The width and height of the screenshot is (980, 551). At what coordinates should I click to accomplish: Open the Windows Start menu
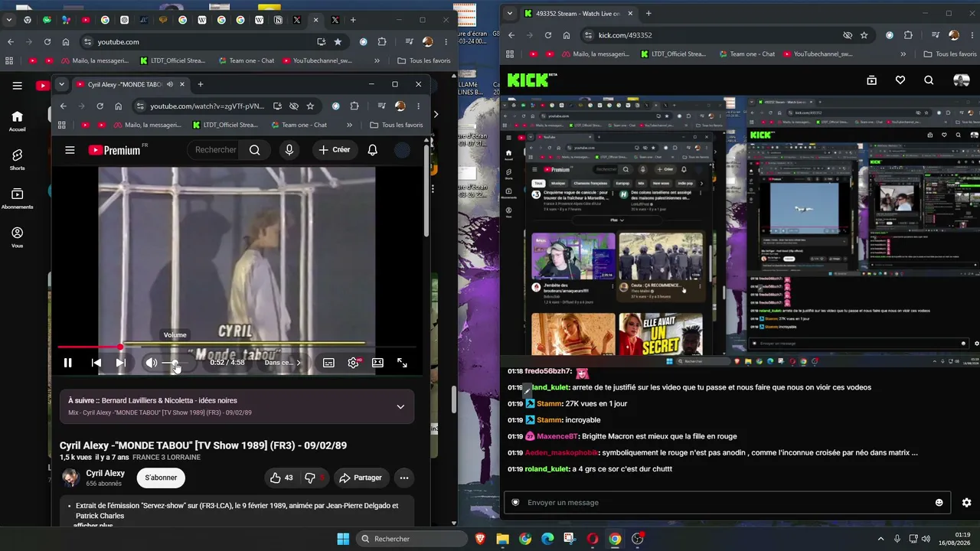coord(343,539)
